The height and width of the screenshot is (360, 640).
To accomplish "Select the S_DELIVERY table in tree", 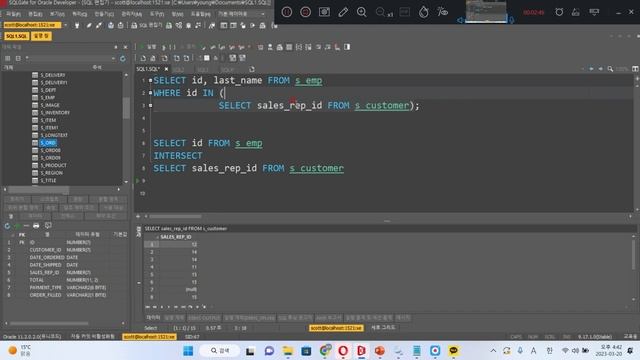I will click(53, 75).
